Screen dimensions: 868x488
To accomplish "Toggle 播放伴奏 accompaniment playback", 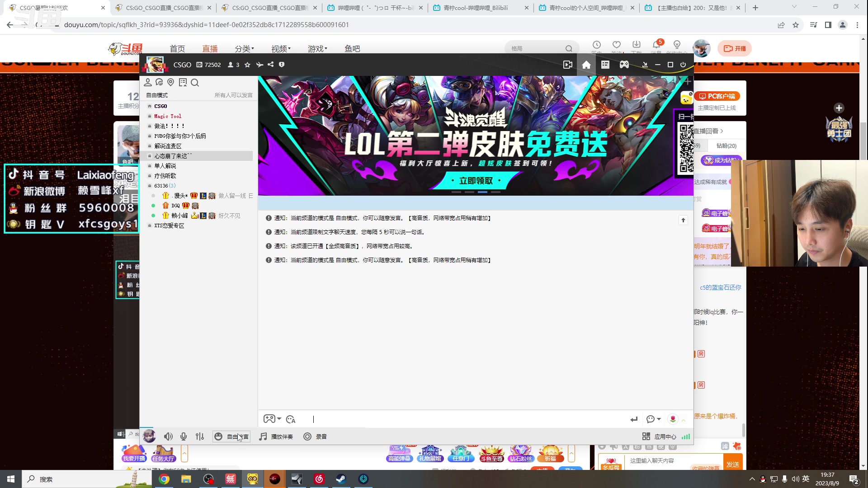I will click(x=276, y=436).
